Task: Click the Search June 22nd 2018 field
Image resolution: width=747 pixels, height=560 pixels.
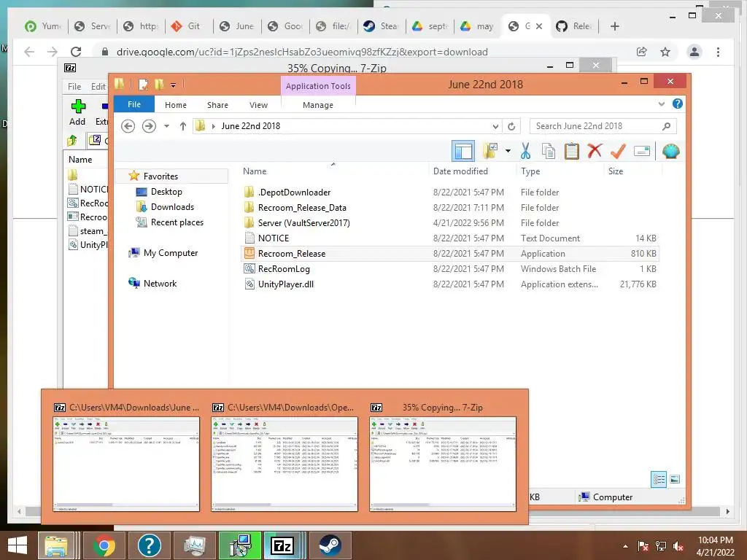Action: pos(603,126)
